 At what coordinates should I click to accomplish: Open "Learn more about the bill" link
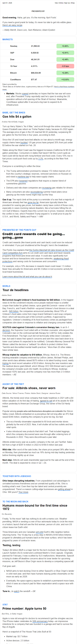(x=27, y=277)
